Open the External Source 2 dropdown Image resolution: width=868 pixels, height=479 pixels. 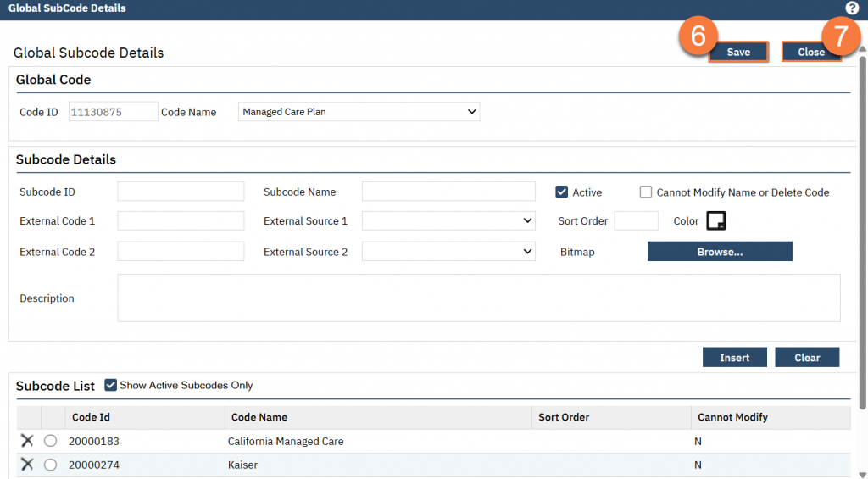448,252
